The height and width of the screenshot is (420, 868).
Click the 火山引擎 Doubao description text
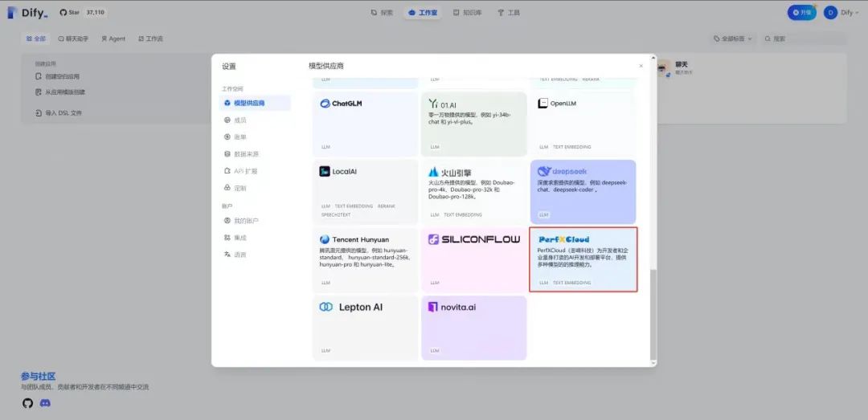472,190
